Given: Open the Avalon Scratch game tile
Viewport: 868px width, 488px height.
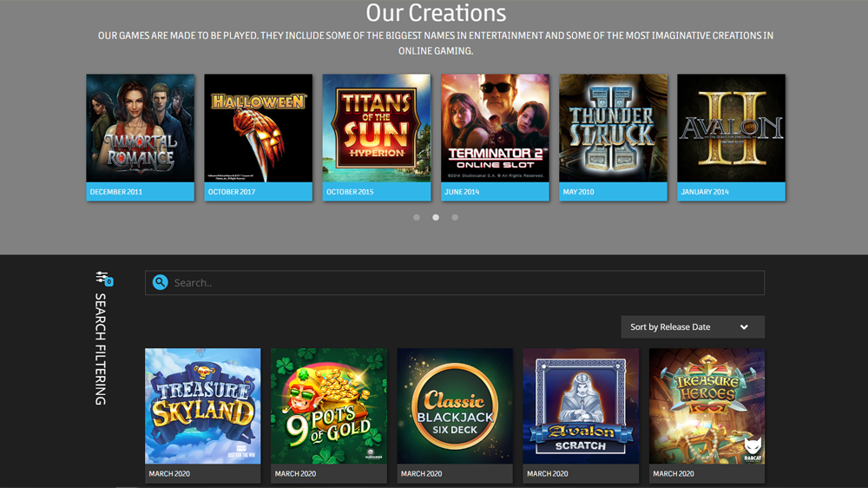Looking at the screenshot, I should [581, 406].
